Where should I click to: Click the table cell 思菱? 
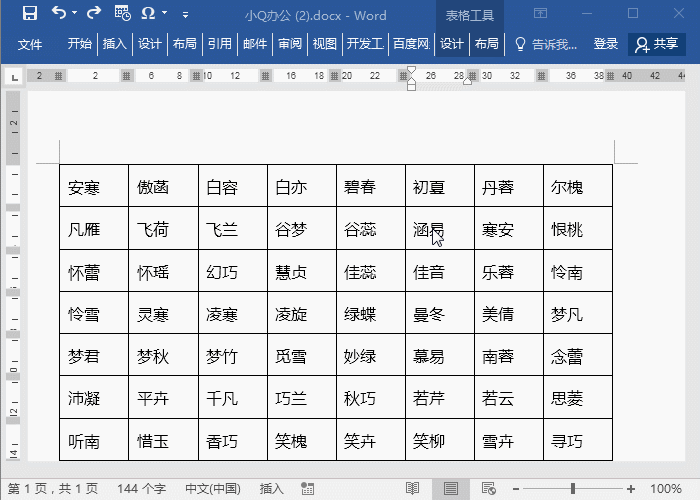pyautogui.click(x=578, y=397)
